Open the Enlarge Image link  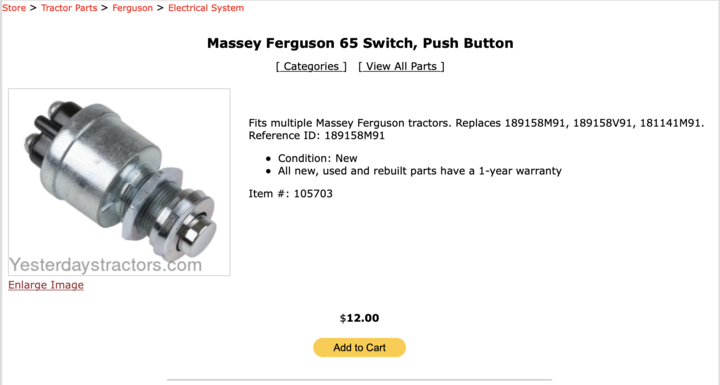point(46,285)
